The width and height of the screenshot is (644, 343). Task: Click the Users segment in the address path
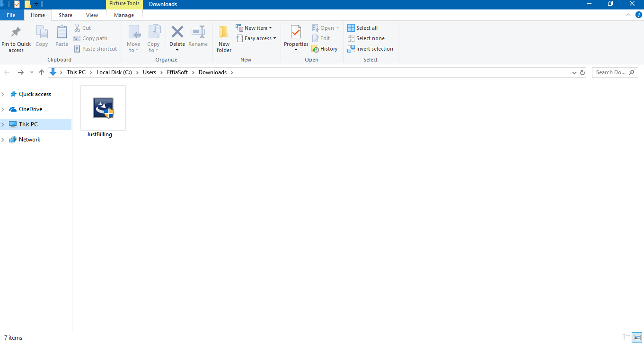(x=150, y=72)
